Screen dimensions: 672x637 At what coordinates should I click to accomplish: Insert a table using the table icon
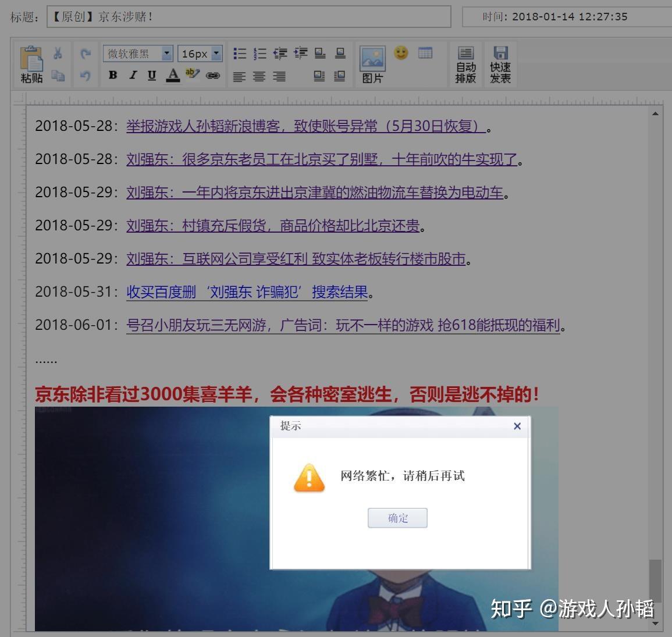click(x=425, y=52)
